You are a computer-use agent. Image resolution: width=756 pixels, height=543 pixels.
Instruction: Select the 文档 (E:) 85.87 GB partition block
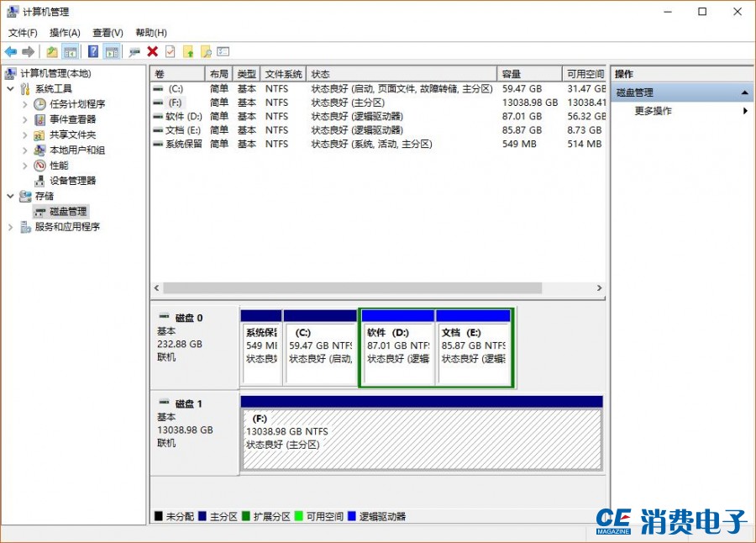pyautogui.click(x=474, y=347)
